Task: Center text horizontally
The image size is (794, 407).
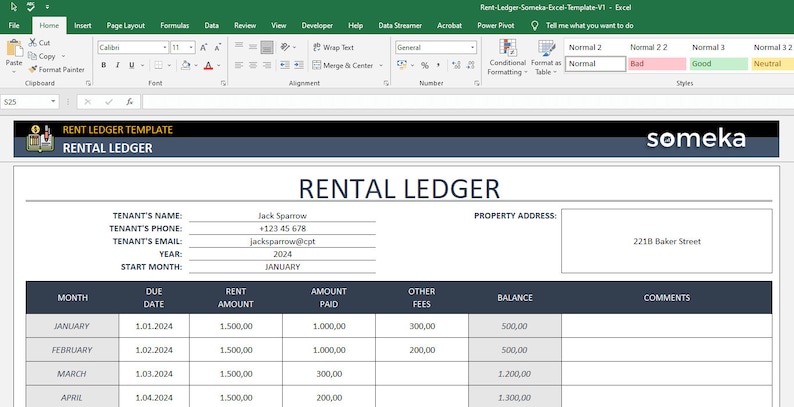Action: 253,65
